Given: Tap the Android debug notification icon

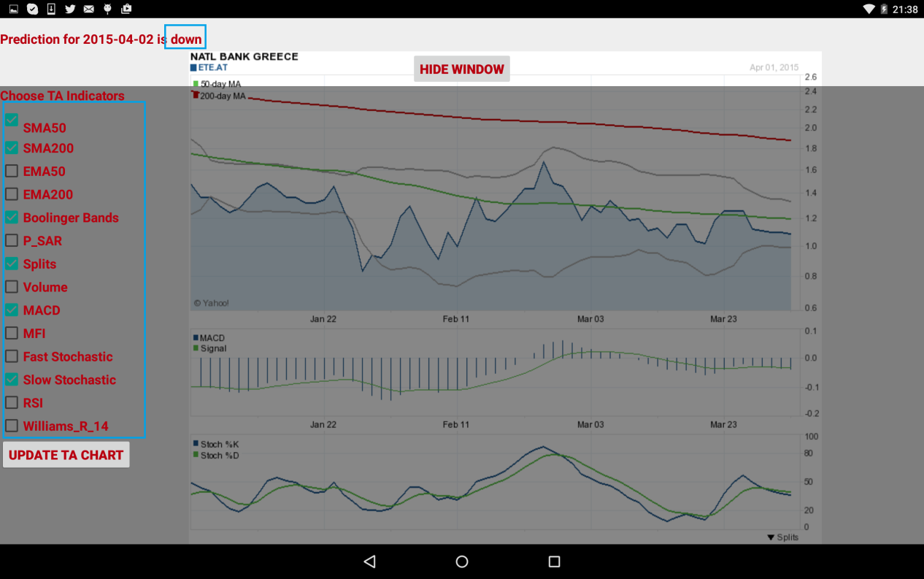Looking at the screenshot, I should point(108,9).
